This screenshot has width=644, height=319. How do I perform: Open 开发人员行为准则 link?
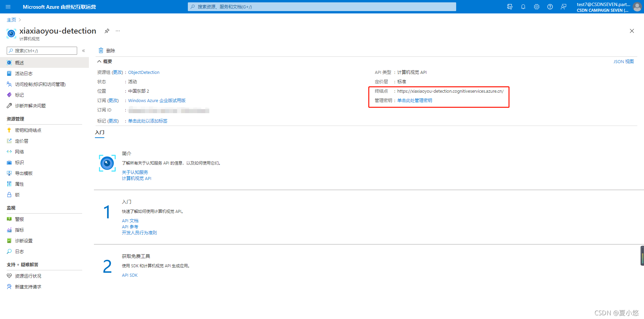click(139, 233)
